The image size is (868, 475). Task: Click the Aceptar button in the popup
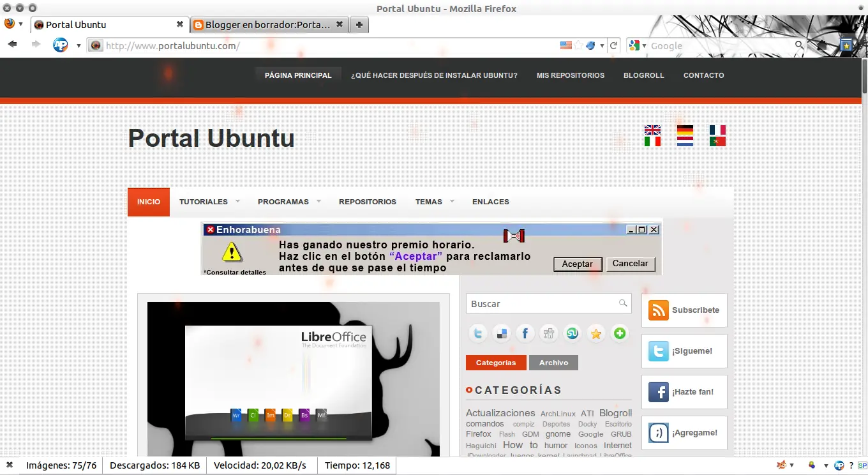click(x=577, y=264)
